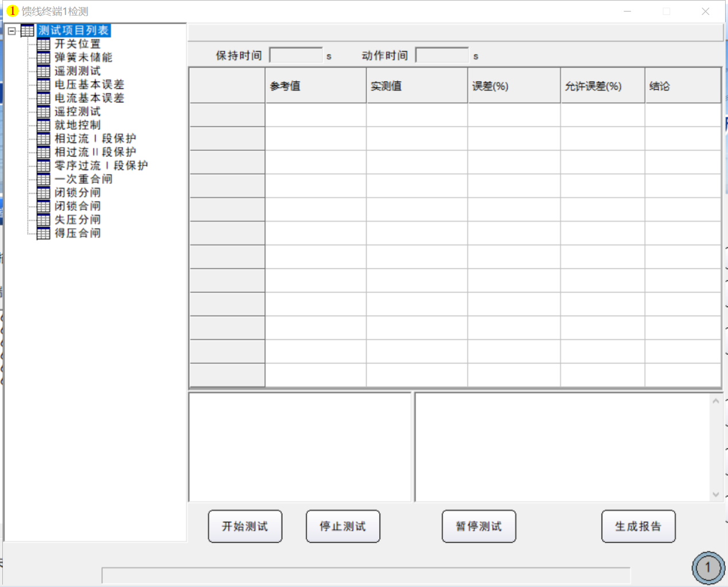728x587 pixels.
Task: Click the grid icon beside 电压基本误差
Action: tap(43, 85)
